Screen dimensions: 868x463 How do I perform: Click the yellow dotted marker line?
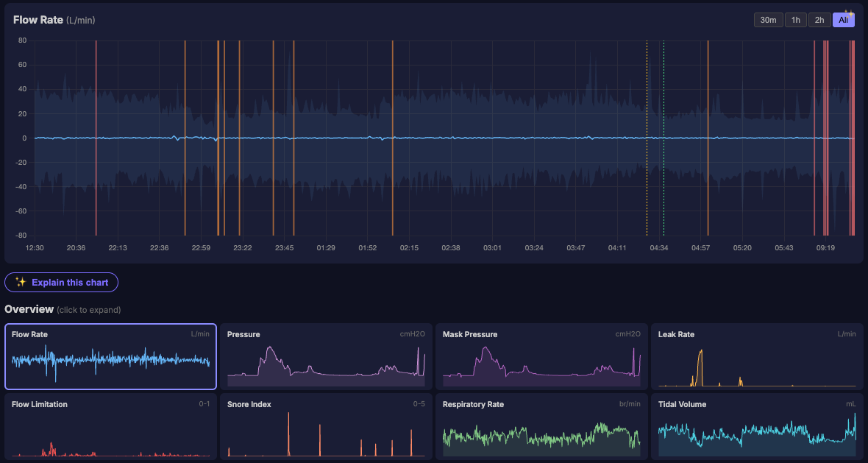click(x=647, y=138)
